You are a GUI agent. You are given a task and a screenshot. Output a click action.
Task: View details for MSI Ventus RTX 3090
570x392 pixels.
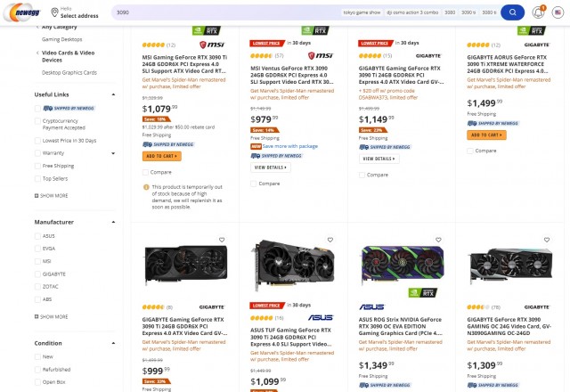[271, 167]
